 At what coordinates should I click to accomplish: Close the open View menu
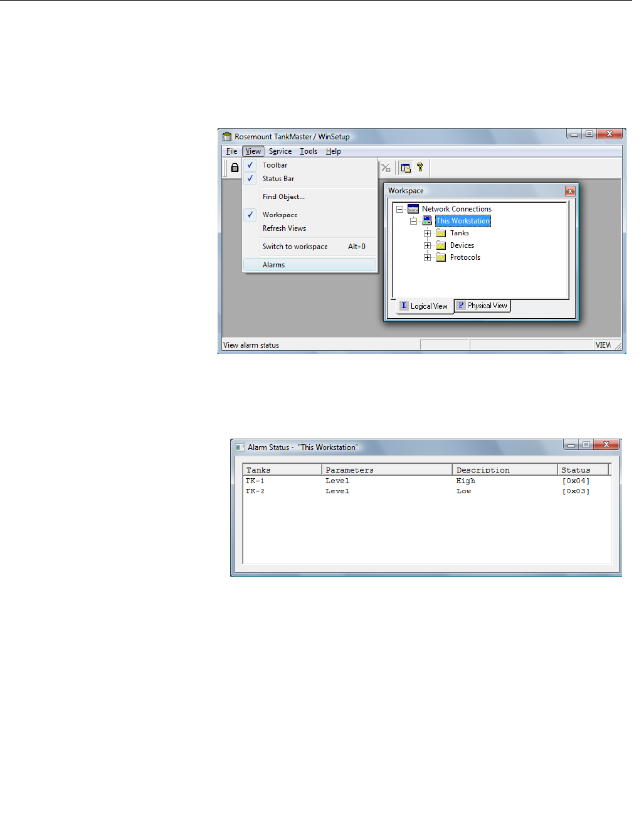click(253, 151)
